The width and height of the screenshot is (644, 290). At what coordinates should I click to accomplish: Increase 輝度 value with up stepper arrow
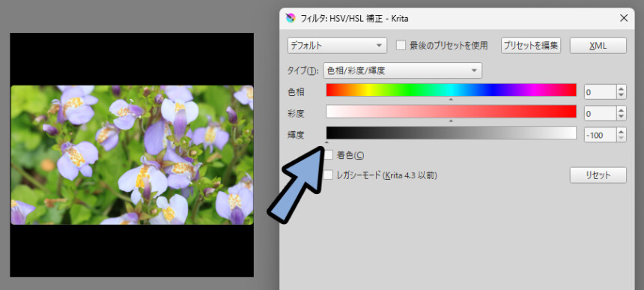click(x=622, y=131)
